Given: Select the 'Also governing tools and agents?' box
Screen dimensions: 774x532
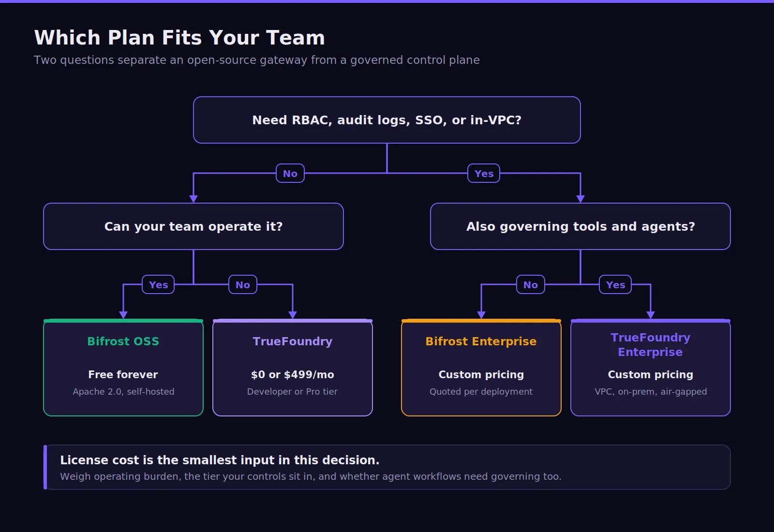Looking at the screenshot, I should pos(580,226).
